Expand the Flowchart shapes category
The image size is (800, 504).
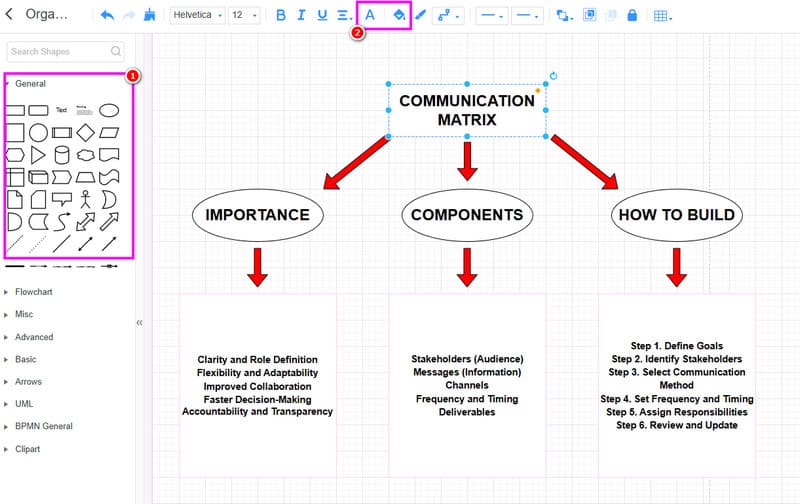(34, 292)
